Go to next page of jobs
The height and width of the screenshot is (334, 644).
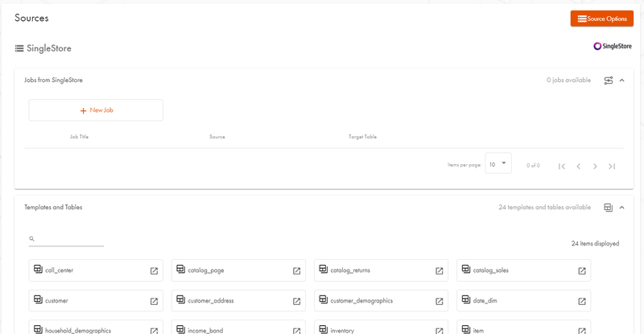tap(595, 166)
